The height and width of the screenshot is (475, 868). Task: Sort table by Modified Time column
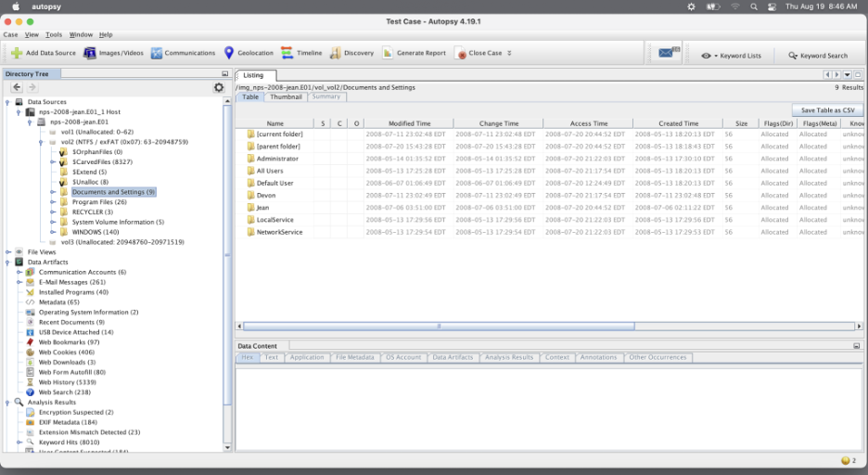click(409, 123)
